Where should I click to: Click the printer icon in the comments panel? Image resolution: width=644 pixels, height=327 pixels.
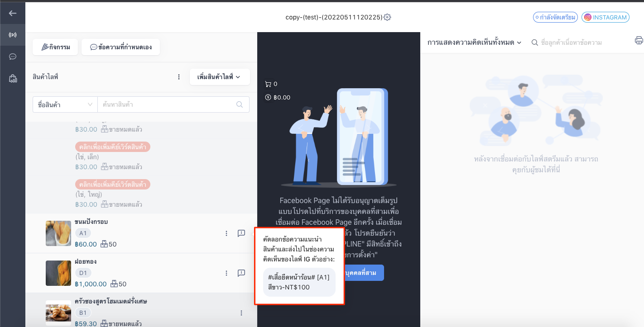tap(639, 40)
